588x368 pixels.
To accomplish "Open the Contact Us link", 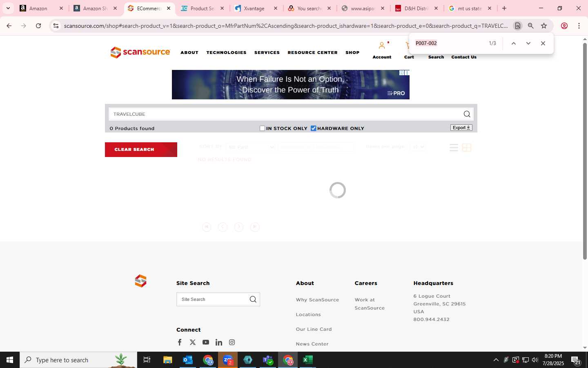I will coord(464,57).
